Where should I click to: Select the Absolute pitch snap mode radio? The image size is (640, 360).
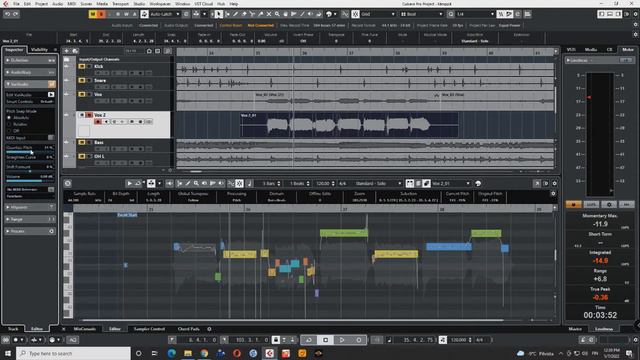[x=9, y=118]
